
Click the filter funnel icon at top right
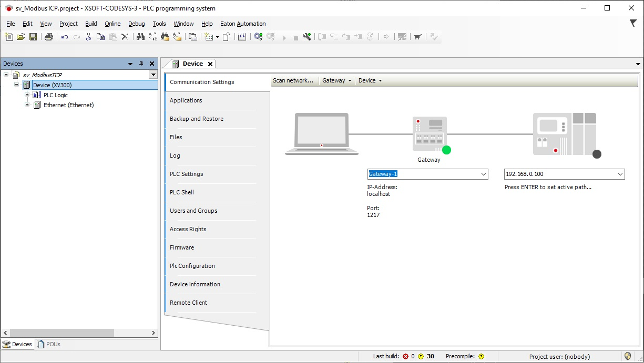click(x=633, y=23)
